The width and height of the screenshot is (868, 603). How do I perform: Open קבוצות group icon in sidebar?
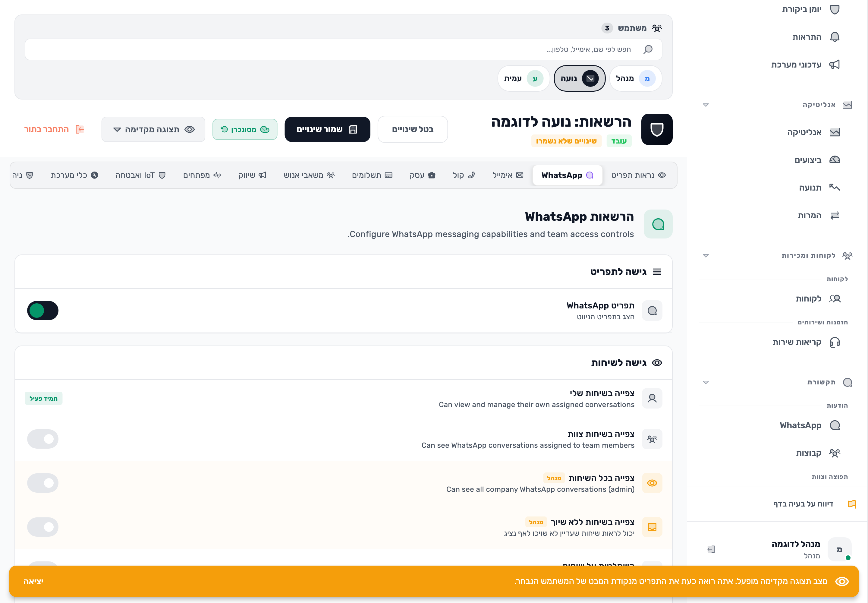click(x=834, y=453)
